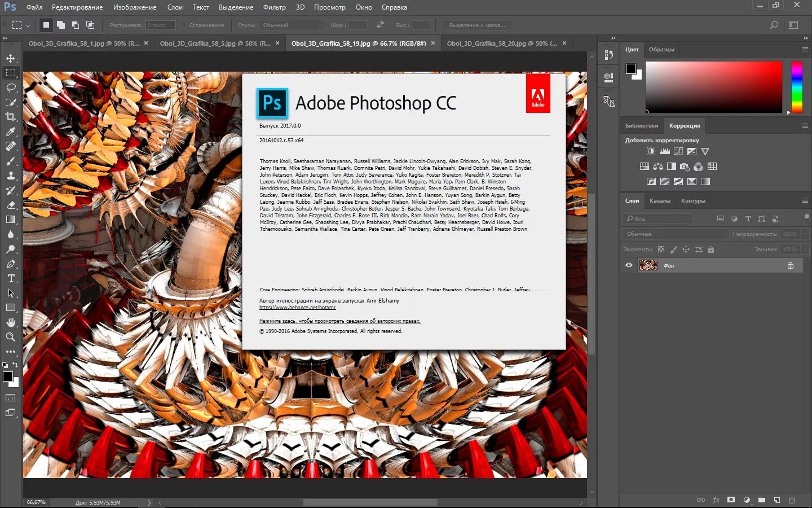The width and height of the screenshot is (812, 508).
Task: Open the Color panel flyout menu
Action: 805,50
